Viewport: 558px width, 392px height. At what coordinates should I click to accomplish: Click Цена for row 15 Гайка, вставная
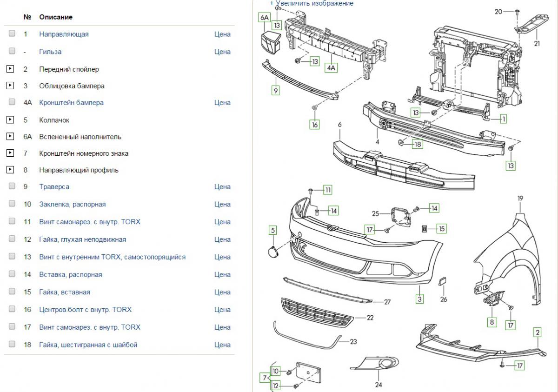tap(222, 292)
